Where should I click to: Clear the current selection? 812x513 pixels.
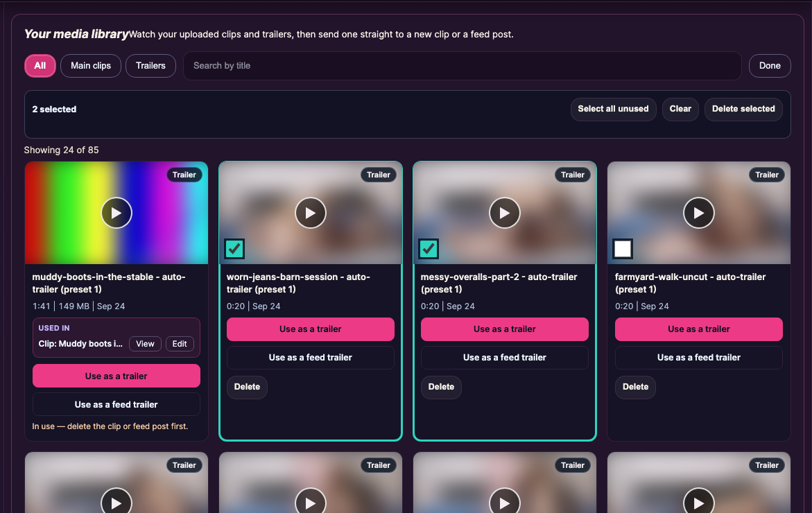point(680,110)
